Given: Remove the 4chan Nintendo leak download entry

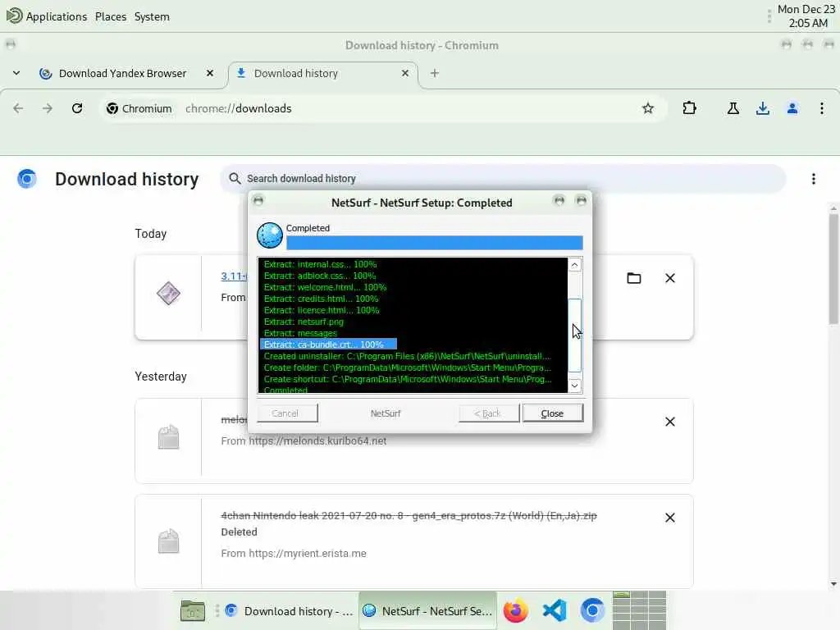Looking at the screenshot, I should point(669,518).
